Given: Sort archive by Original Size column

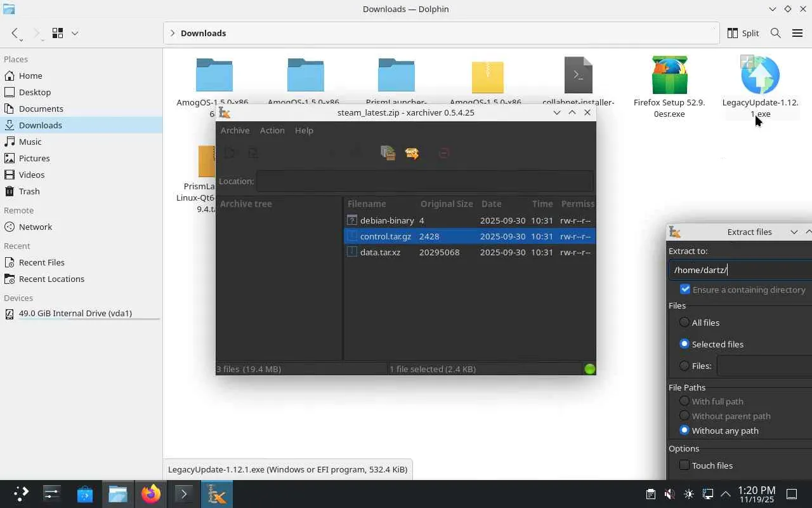Looking at the screenshot, I should 447,204.
